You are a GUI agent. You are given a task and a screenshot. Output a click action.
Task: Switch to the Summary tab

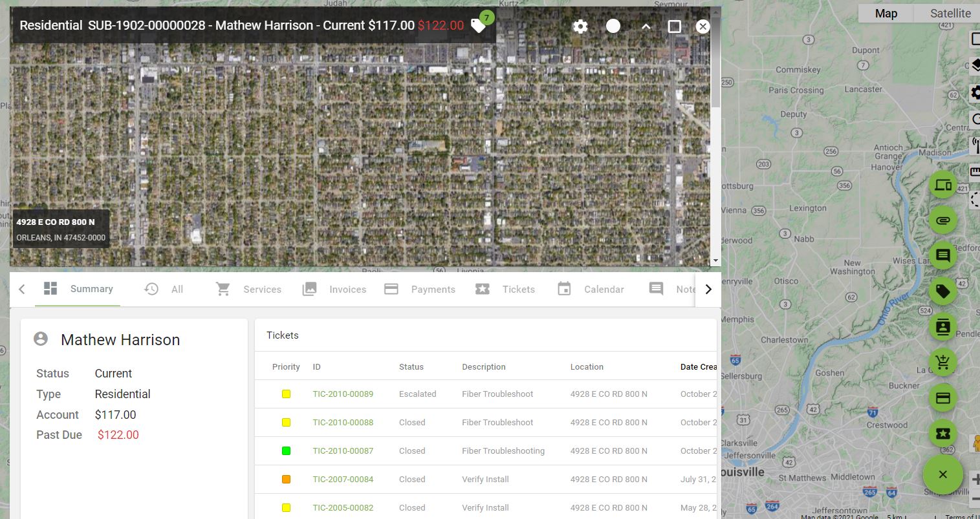[78, 289]
